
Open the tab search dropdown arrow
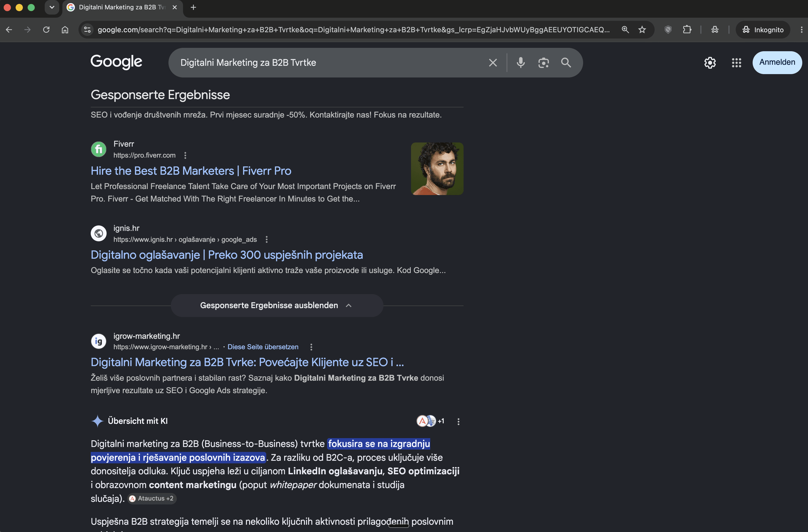coord(52,7)
